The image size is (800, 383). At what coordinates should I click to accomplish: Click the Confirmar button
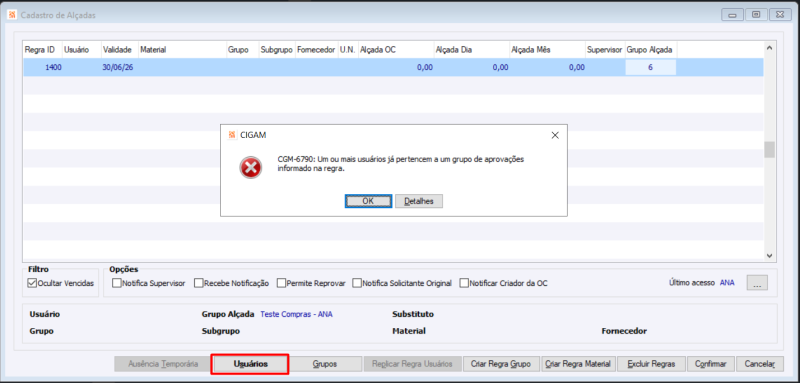point(710,364)
